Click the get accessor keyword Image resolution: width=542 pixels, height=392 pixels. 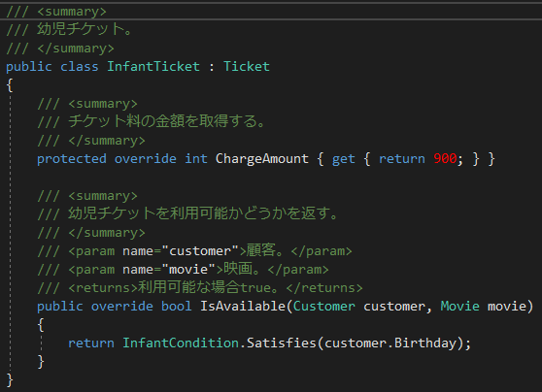point(343,159)
